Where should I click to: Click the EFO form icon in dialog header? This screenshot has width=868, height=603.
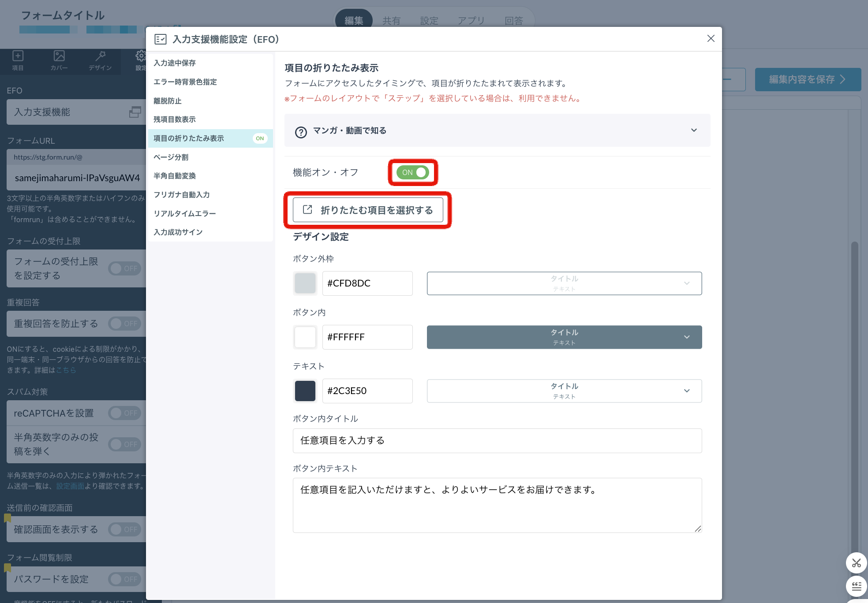tap(161, 39)
